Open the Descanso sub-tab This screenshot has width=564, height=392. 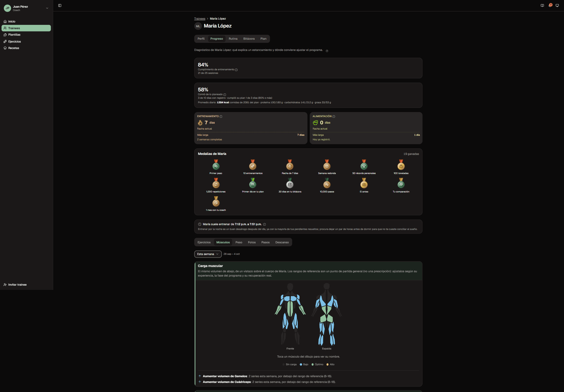pos(282,242)
